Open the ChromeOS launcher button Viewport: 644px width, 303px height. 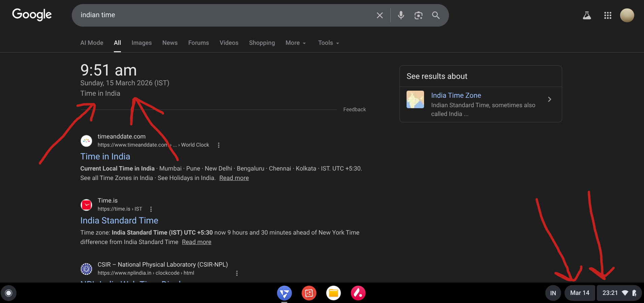[x=9, y=293]
